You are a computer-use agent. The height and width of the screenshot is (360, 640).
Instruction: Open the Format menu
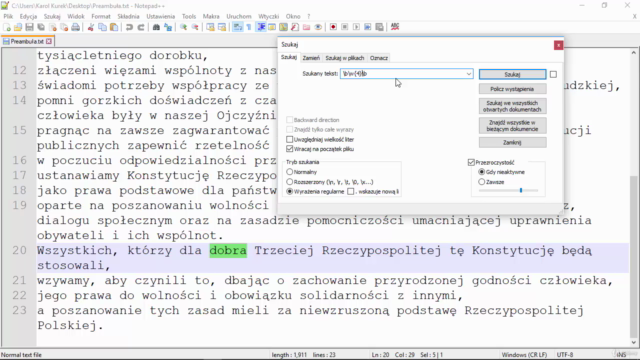[x=101, y=16]
